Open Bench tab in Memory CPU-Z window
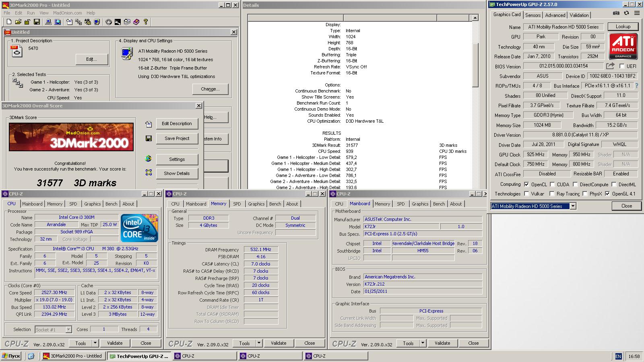The height and width of the screenshot is (362, 644). pos(275,204)
